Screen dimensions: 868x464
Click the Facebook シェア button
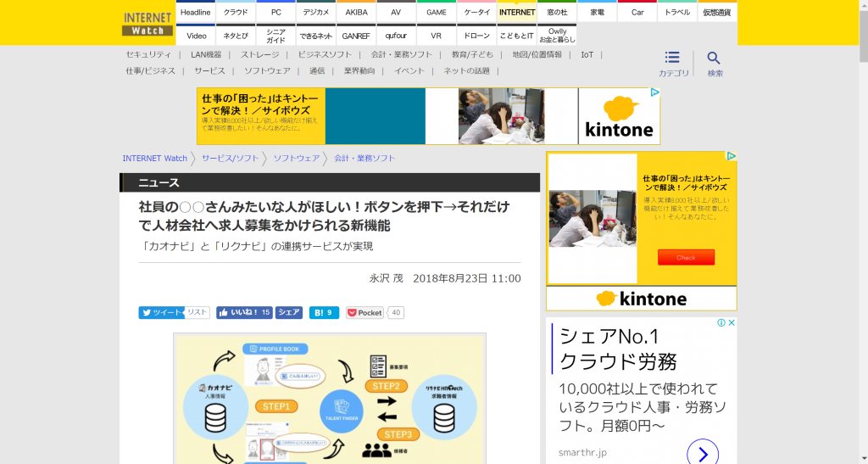(x=289, y=312)
